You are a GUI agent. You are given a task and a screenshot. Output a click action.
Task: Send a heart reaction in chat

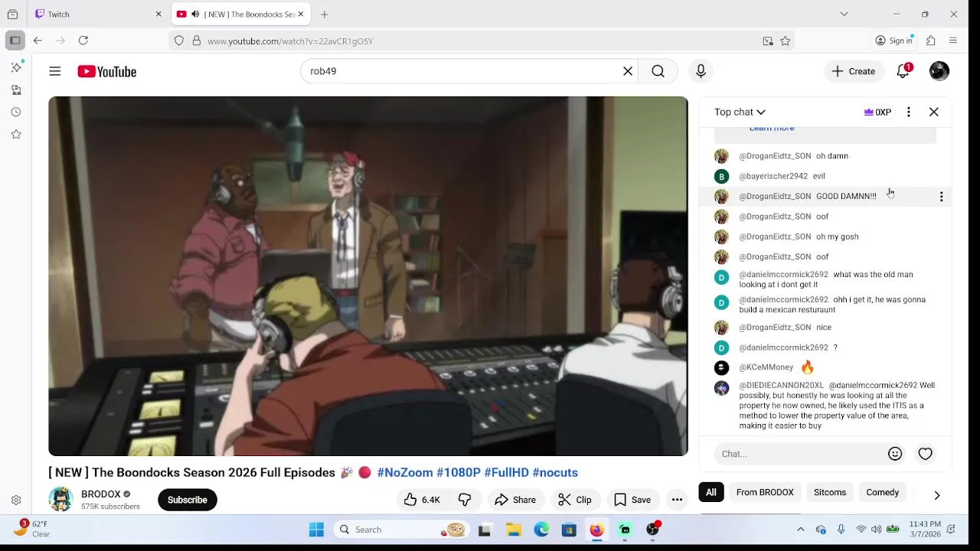(926, 454)
